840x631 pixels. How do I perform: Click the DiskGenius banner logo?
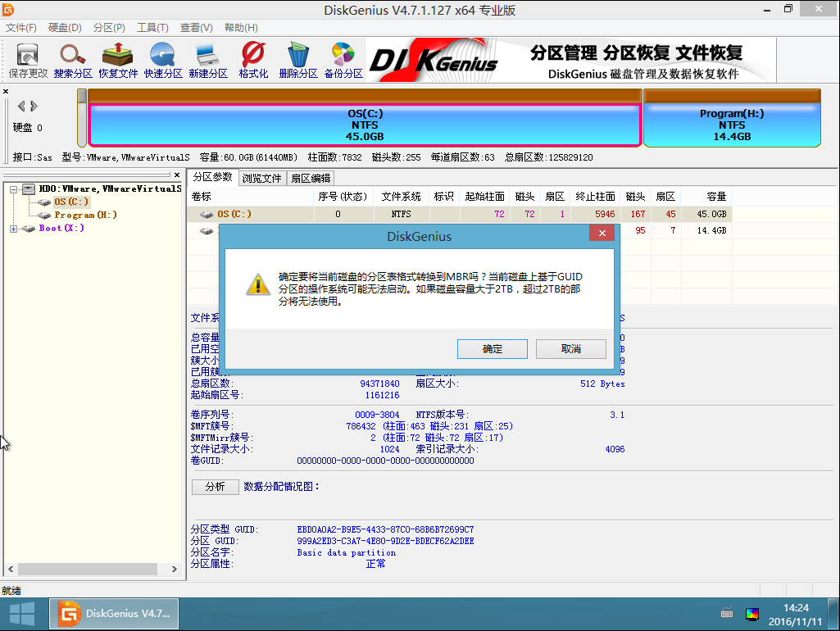coord(434,61)
